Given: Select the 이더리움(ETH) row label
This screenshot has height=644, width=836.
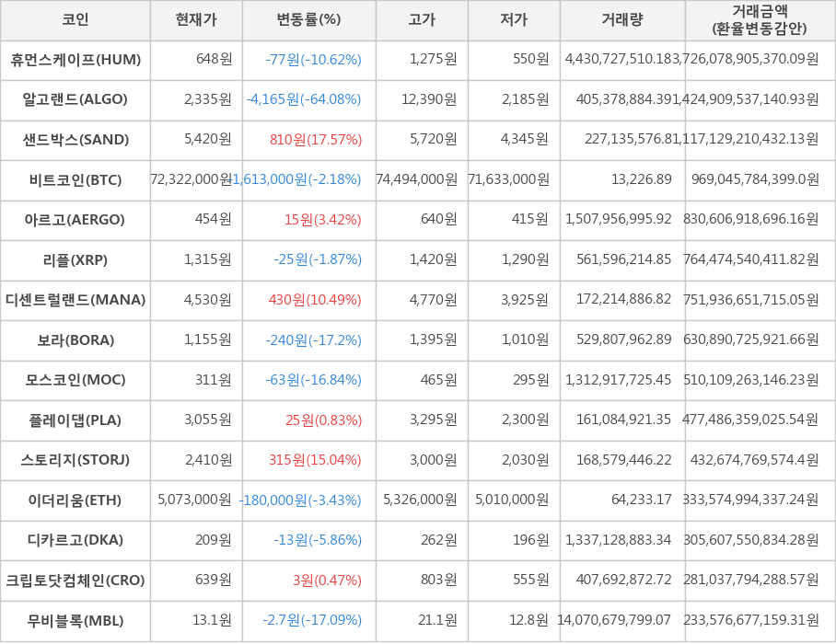Looking at the screenshot, I should click(x=75, y=500).
